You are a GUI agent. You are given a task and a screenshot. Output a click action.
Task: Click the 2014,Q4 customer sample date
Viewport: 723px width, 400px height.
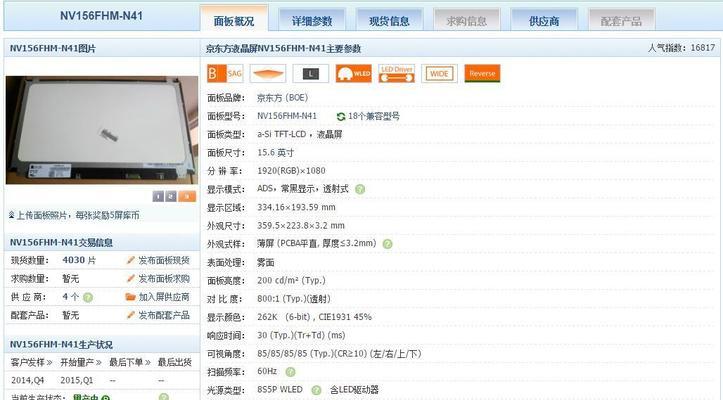(28, 381)
